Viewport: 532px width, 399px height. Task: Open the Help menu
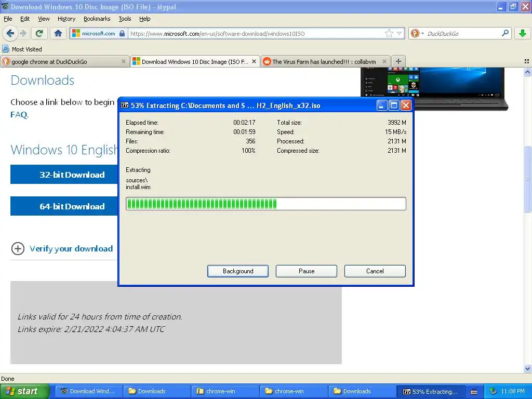point(144,19)
